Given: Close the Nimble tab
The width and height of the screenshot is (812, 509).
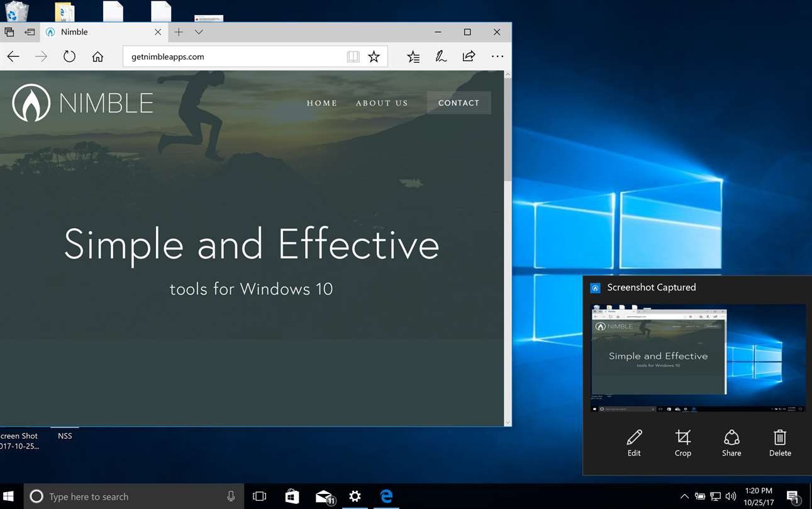Looking at the screenshot, I should click(x=158, y=32).
